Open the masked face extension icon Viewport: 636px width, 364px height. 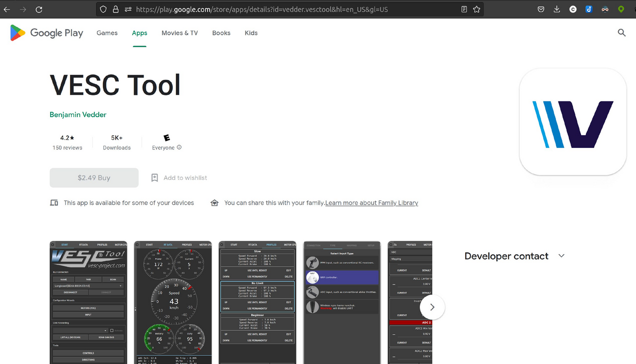coord(605,9)
